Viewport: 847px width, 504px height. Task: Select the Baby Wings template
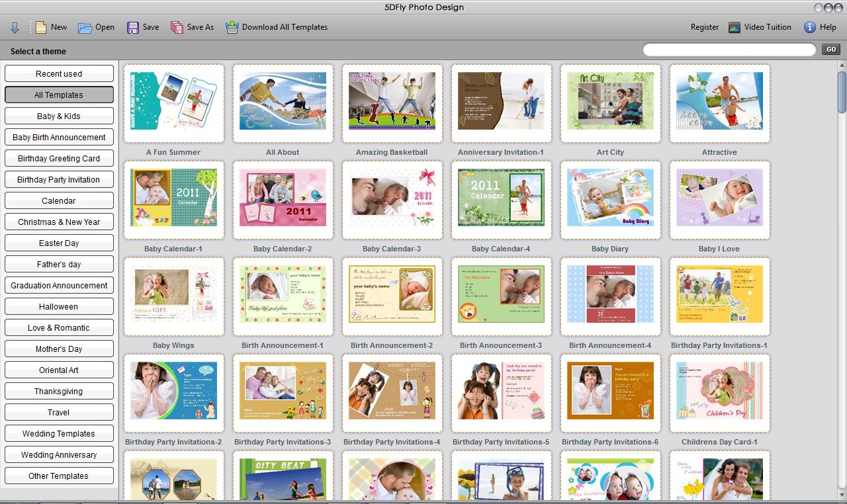pos(174,296)
